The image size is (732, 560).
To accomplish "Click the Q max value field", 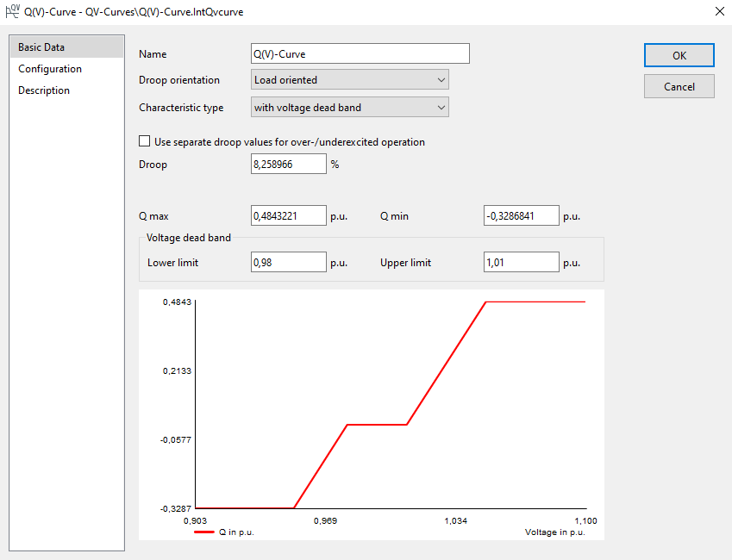I will click(288, 215).
